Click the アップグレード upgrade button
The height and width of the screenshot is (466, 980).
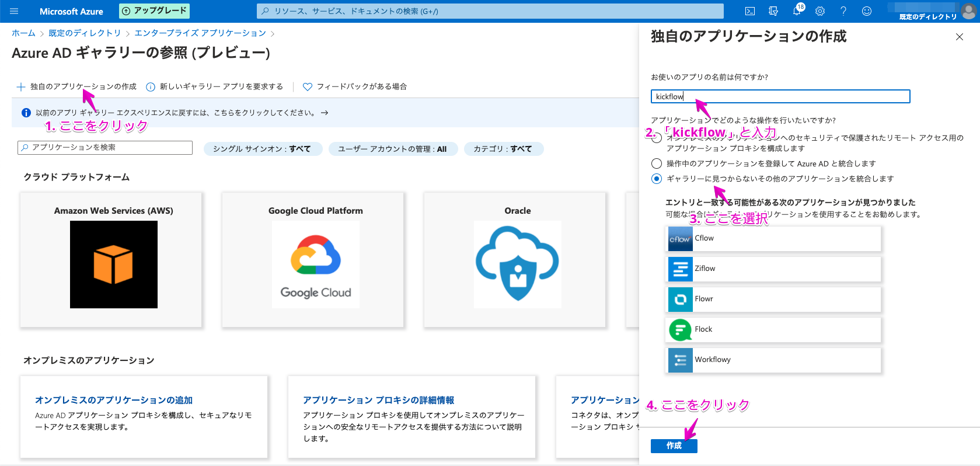coord(155,11)
